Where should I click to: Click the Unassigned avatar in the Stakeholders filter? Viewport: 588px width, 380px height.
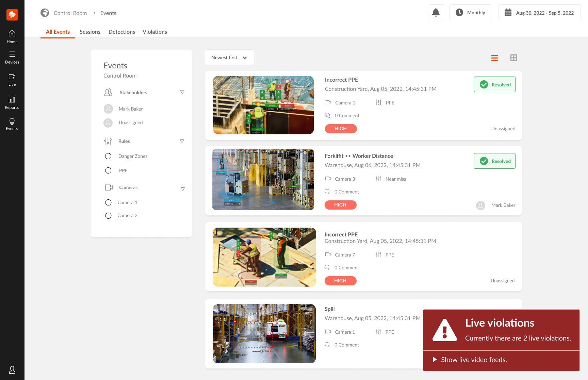click(x=108, y=123)
